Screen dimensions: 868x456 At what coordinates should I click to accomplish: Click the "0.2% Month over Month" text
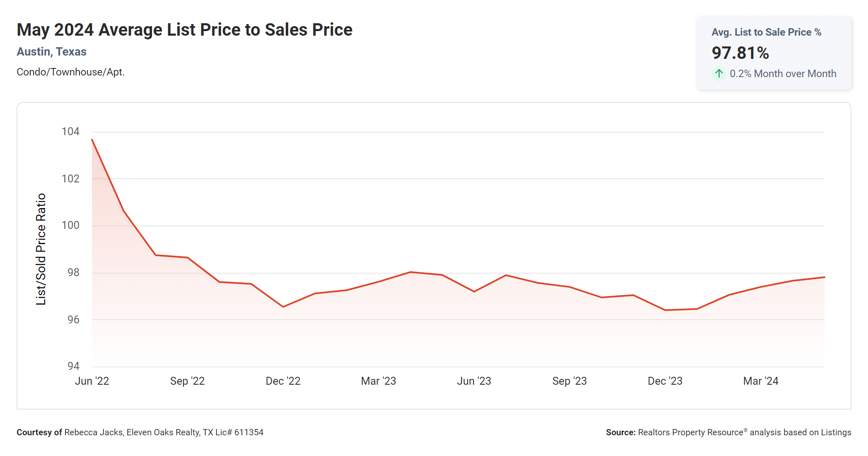[783, 74]
